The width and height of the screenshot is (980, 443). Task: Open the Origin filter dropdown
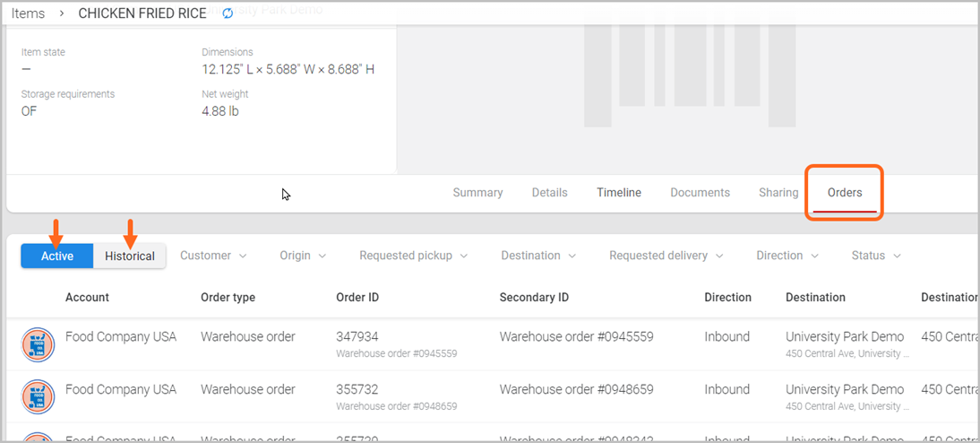303,256
